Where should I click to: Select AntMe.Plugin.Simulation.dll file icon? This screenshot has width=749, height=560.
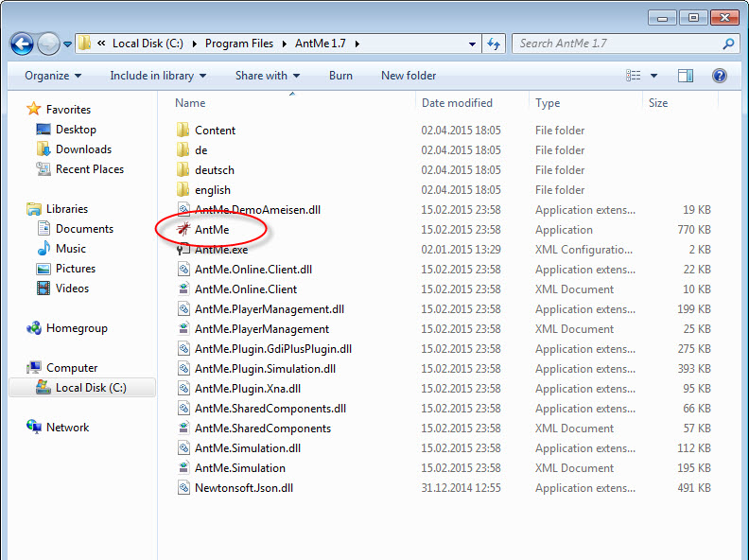point(183,369)
